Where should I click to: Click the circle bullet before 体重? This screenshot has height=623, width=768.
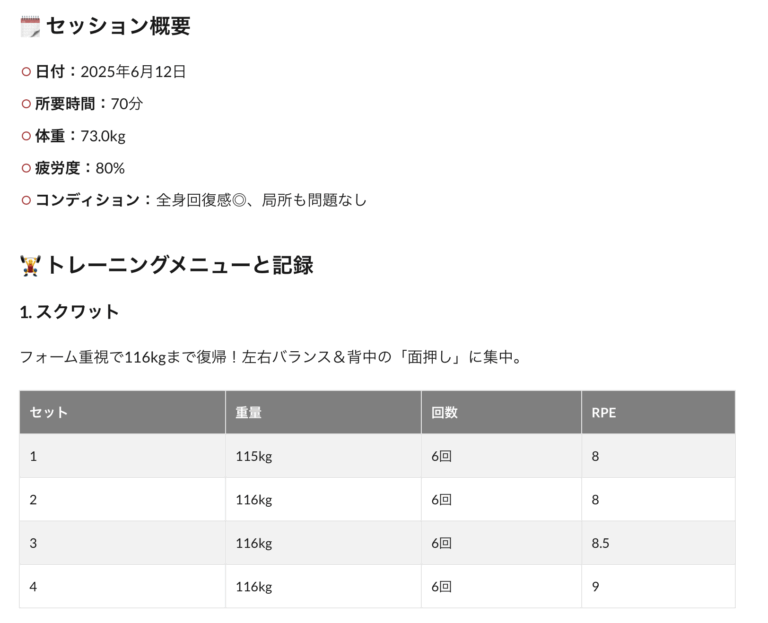(26, 136)
